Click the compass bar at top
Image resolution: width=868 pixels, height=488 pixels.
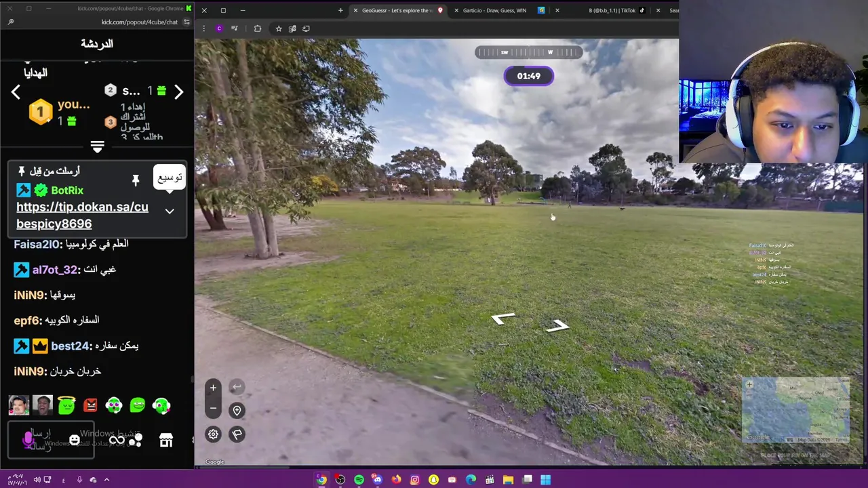[528, 52]
